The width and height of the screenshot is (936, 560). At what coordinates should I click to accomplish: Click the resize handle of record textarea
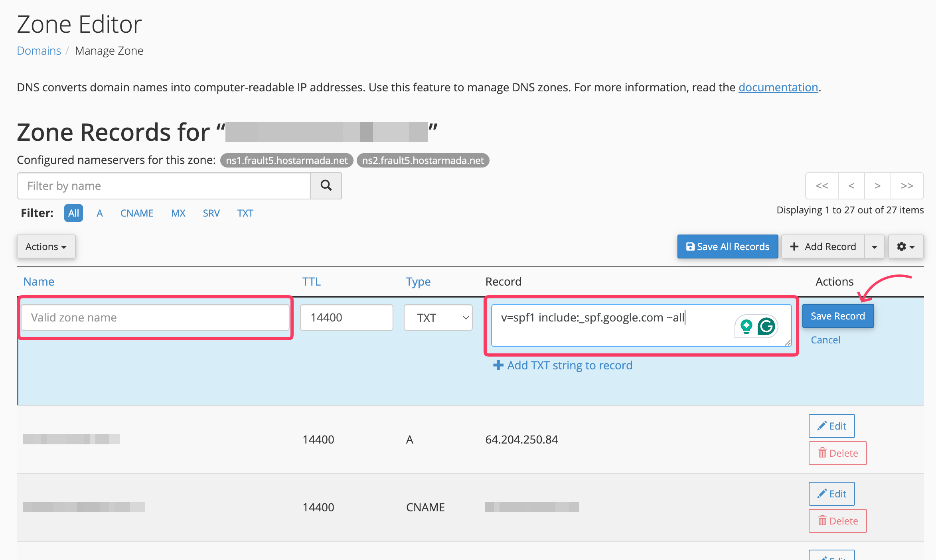pos(788,343)
